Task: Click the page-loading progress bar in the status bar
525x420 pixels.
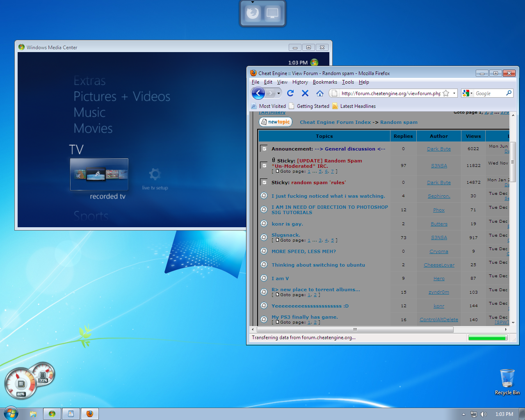Action: 488,338
